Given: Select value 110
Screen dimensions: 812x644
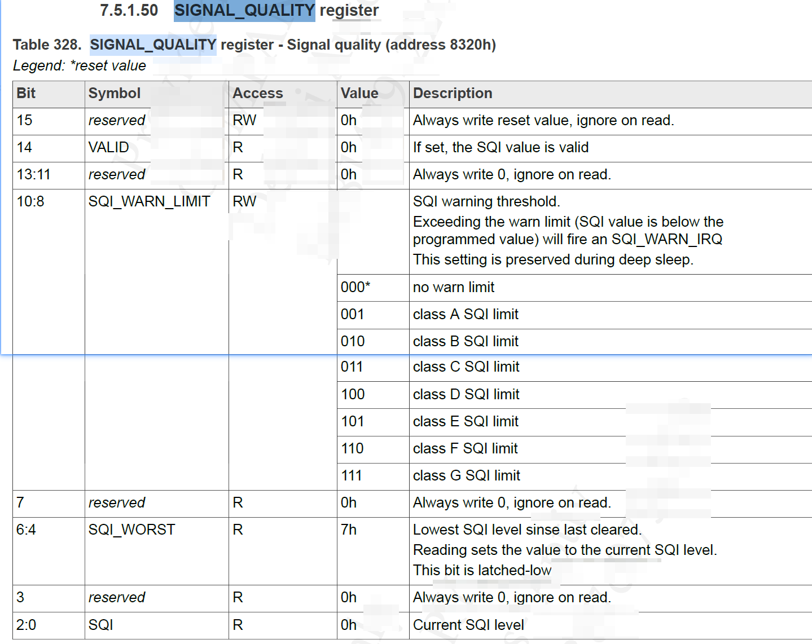Looking at the screenshot, I should click(x=352, y=448).
